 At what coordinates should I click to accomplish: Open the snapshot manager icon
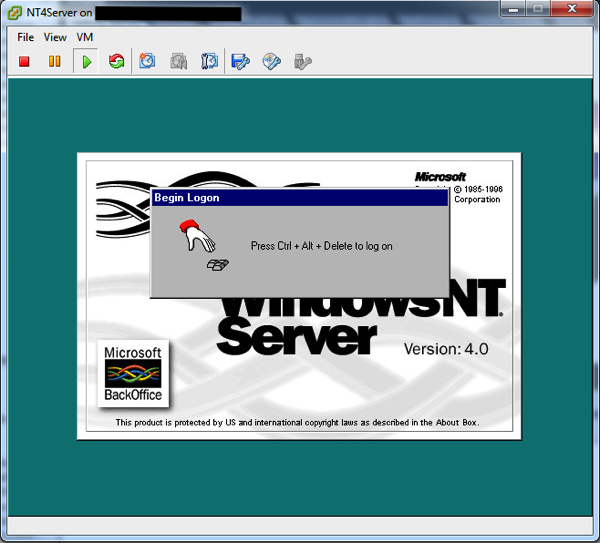point(209,61)
